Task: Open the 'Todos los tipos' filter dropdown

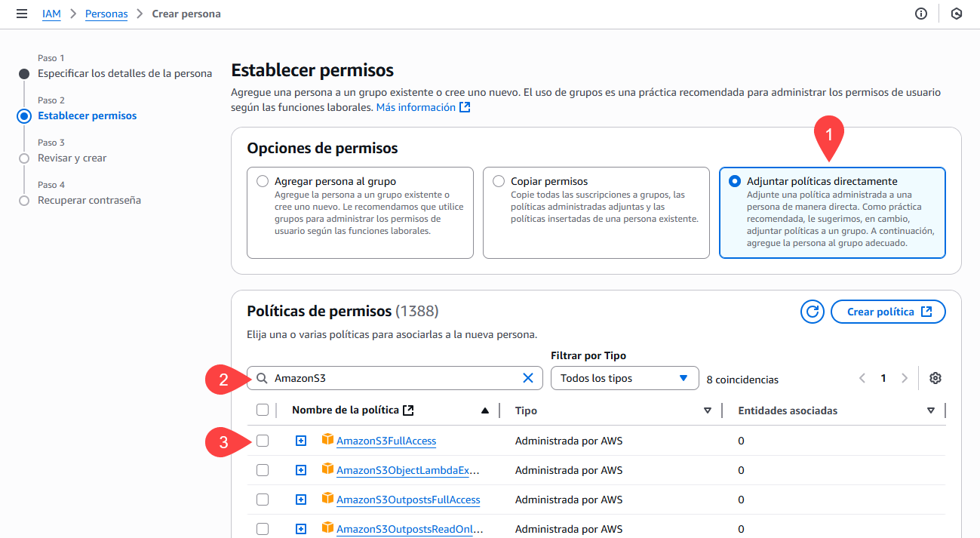Action: tap(625, 378)
